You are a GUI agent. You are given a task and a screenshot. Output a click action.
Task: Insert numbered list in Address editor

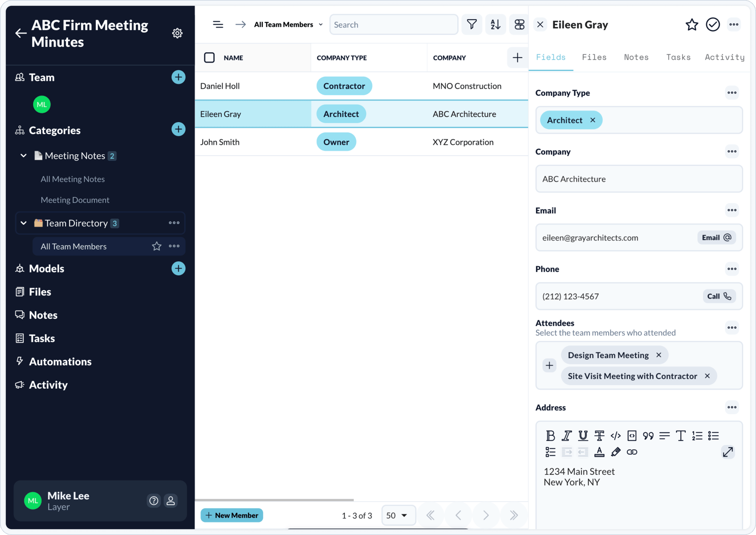(x=697, y=435)
